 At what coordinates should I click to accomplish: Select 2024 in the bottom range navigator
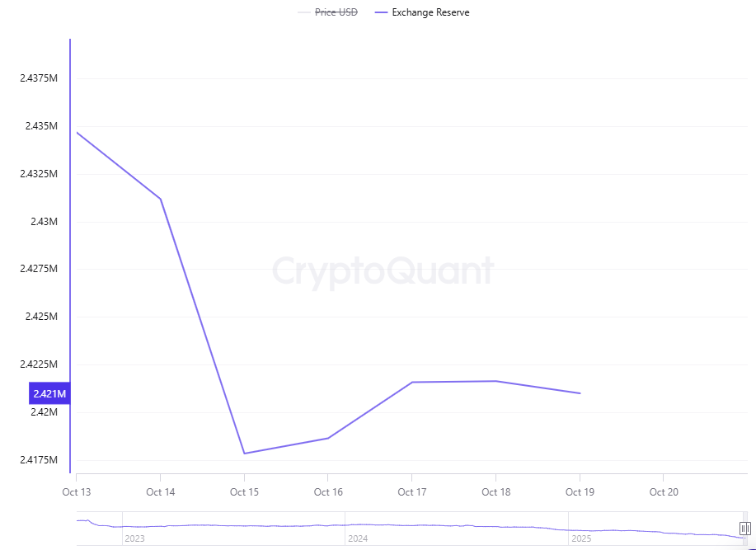(x=358, y=538)
